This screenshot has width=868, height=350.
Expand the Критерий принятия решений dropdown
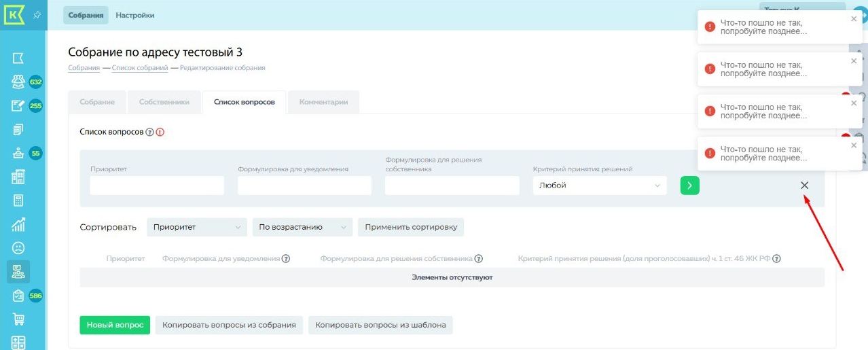click(x=599, y=186)
